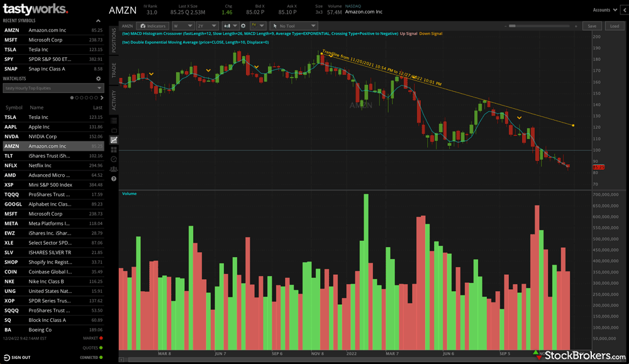This screenshot has width=629, height=364.
Task: Select the last watchlist page dot
Action: pos(96,98)
